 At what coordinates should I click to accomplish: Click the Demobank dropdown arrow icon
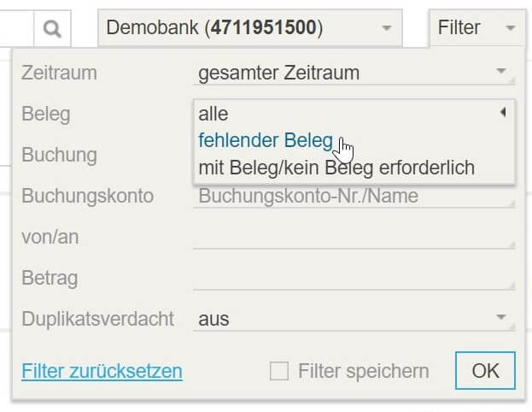coord(387,28)
